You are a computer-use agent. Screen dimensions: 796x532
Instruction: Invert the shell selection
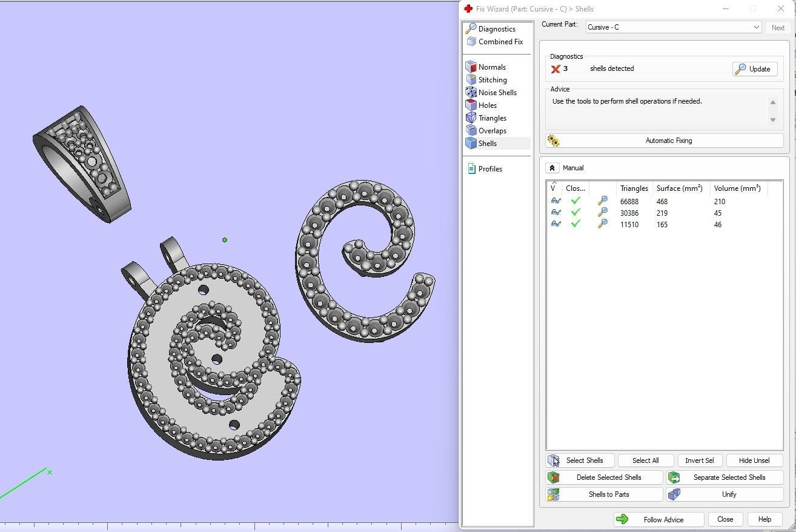[x=700, y=461]
